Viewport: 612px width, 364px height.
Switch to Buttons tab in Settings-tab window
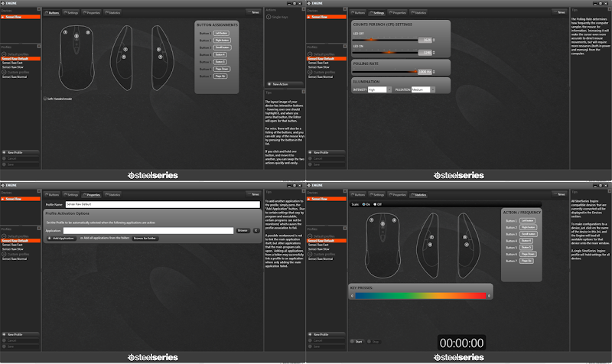click(358, 12)
